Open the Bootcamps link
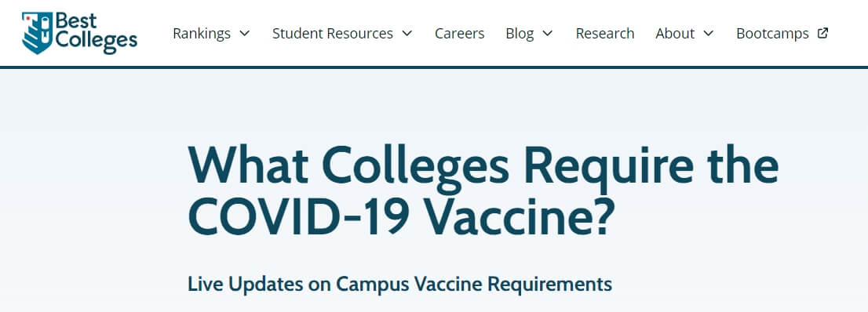Image resolution: width=868 pixels, height=312 pixels. point(773,34)
